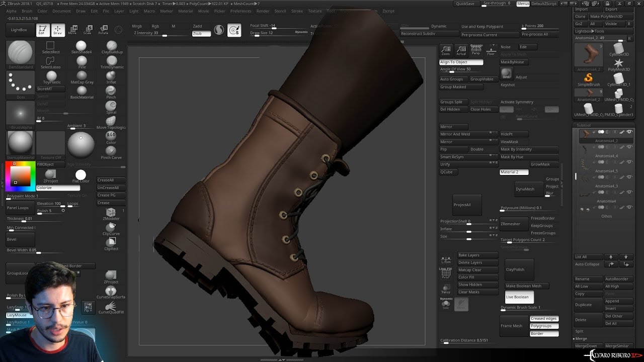This screenshot has width=644, height=362.
Task: Choose the TrimDynamic brush
Action: [112, 63]
